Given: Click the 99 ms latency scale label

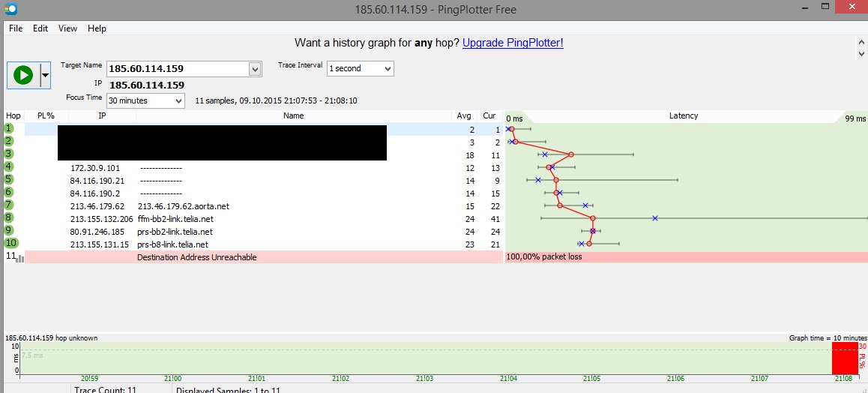Looking at the screenshot, I should [855, 118].
